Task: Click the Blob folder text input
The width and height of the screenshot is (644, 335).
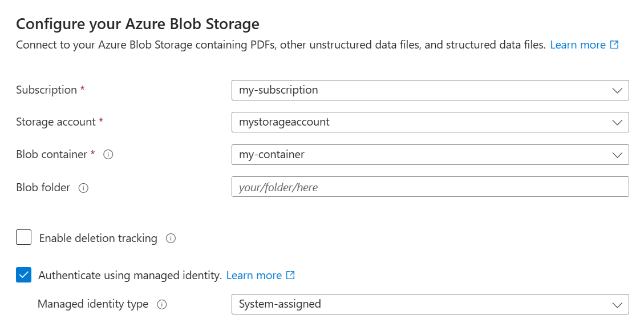Action: 430,187
